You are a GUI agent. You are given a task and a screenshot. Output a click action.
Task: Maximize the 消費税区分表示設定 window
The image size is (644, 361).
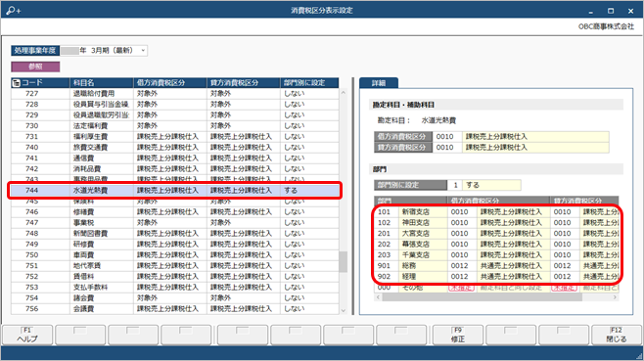coord(611,11)
